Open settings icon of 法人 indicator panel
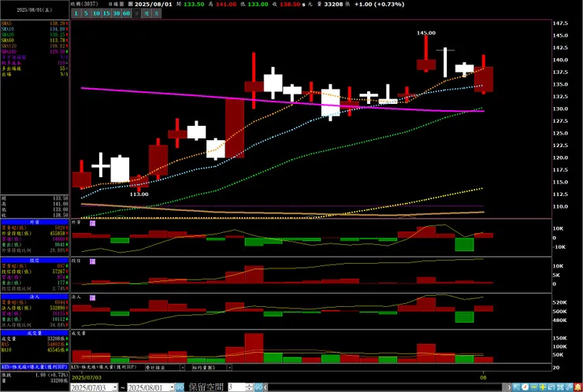583x392 pixels. 93,298
